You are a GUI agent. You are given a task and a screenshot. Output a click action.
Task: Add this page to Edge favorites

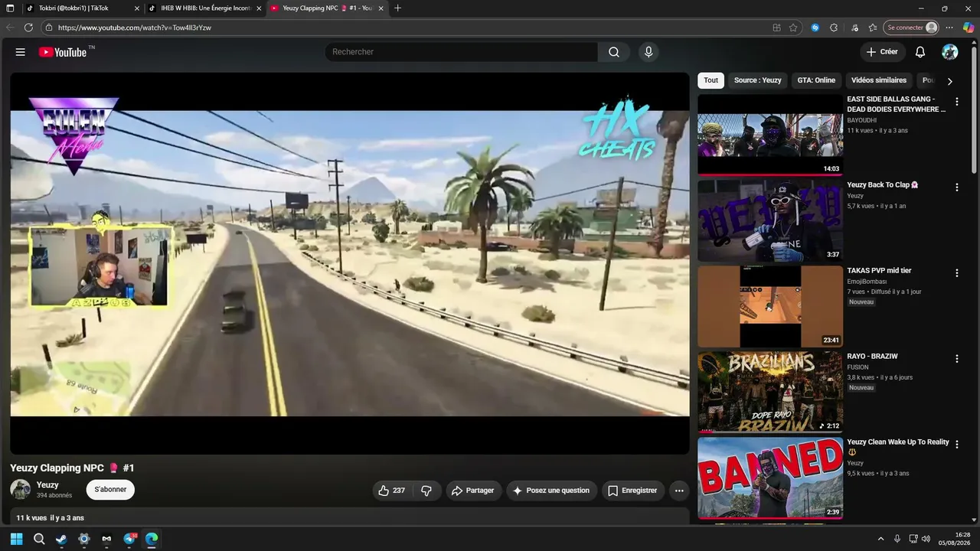(x=793, y=28)
